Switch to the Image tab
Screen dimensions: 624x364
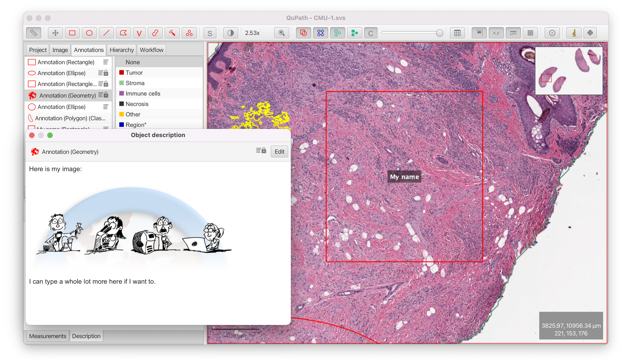click(x=60, y=50)
